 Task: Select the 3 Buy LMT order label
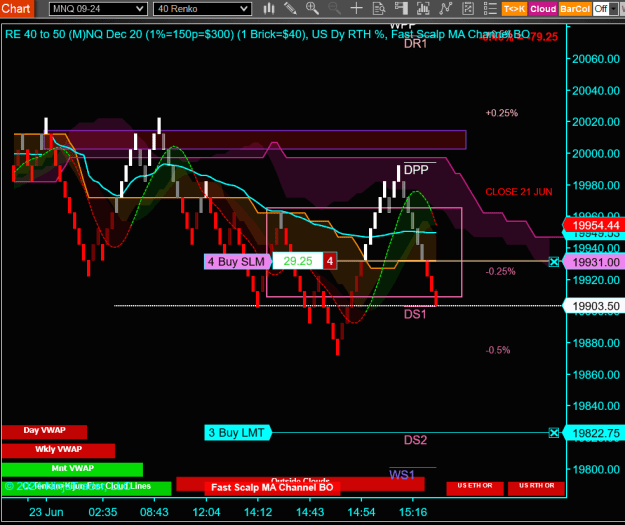(x=237, y=433)
